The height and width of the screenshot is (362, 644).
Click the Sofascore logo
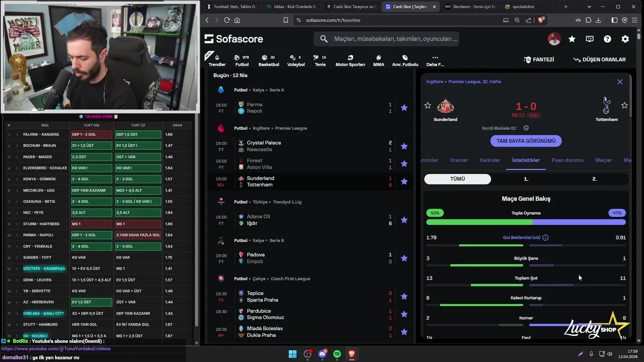234,39
